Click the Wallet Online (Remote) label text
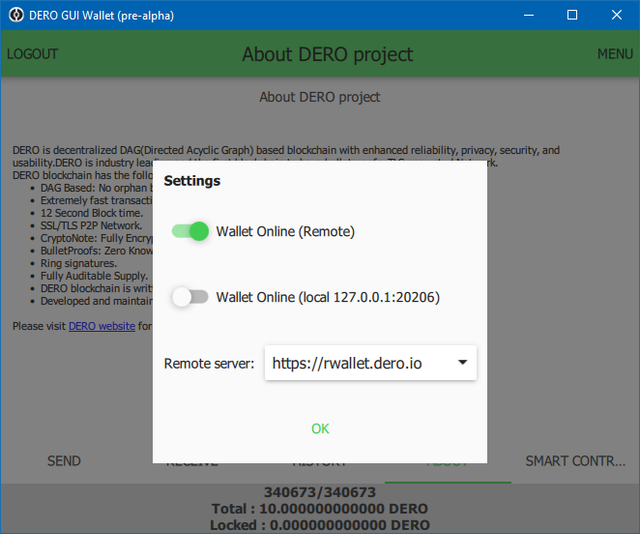640x534 pixels. point(285,231)
